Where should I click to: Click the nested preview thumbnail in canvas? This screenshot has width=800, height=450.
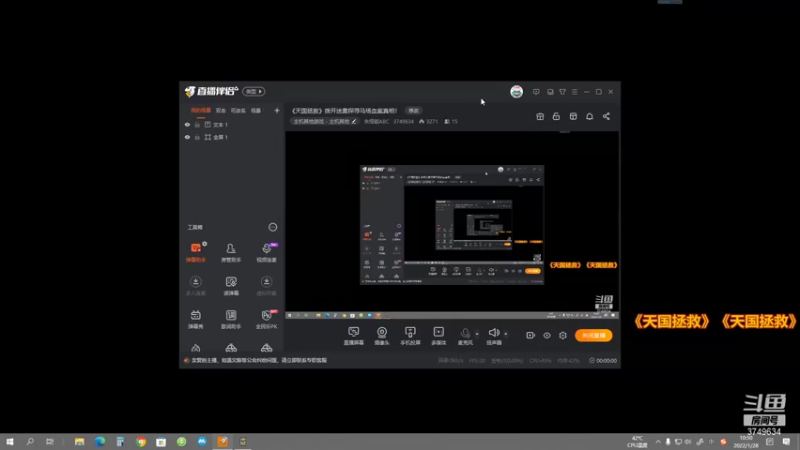pos(452,224)
